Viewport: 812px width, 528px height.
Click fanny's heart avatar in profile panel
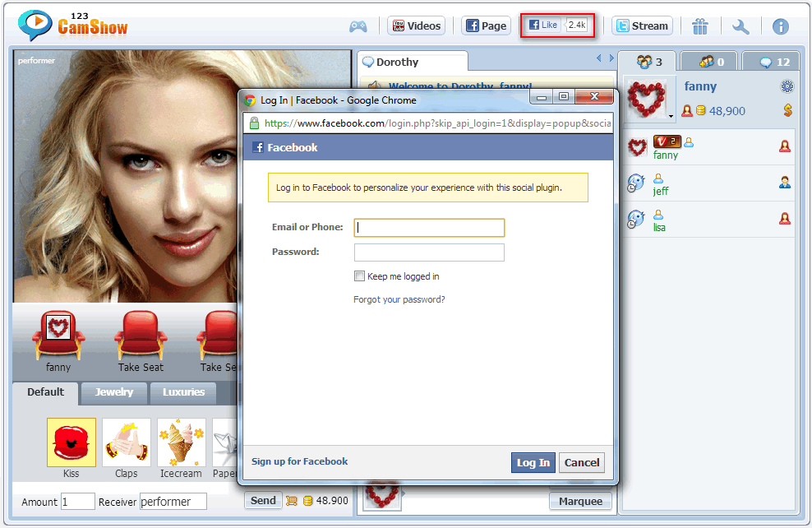[646, 98]
